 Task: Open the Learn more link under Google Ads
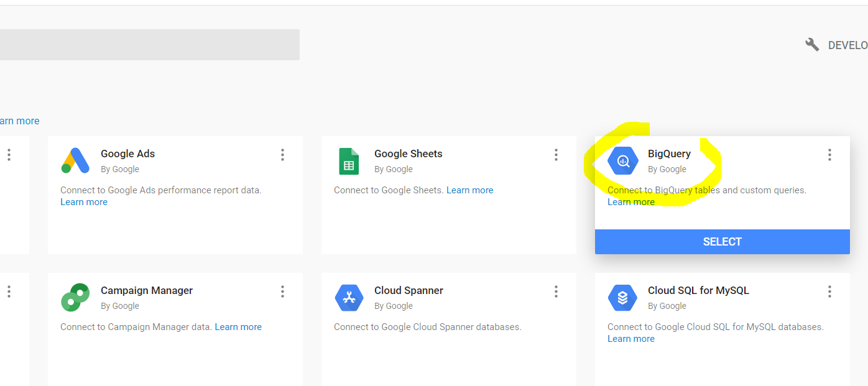pos(83,201)
